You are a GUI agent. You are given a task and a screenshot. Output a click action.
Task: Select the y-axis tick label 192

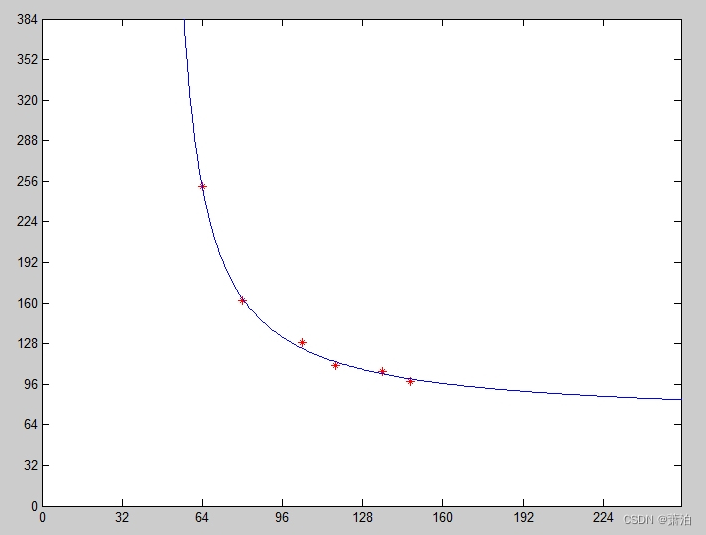(27, 262)
